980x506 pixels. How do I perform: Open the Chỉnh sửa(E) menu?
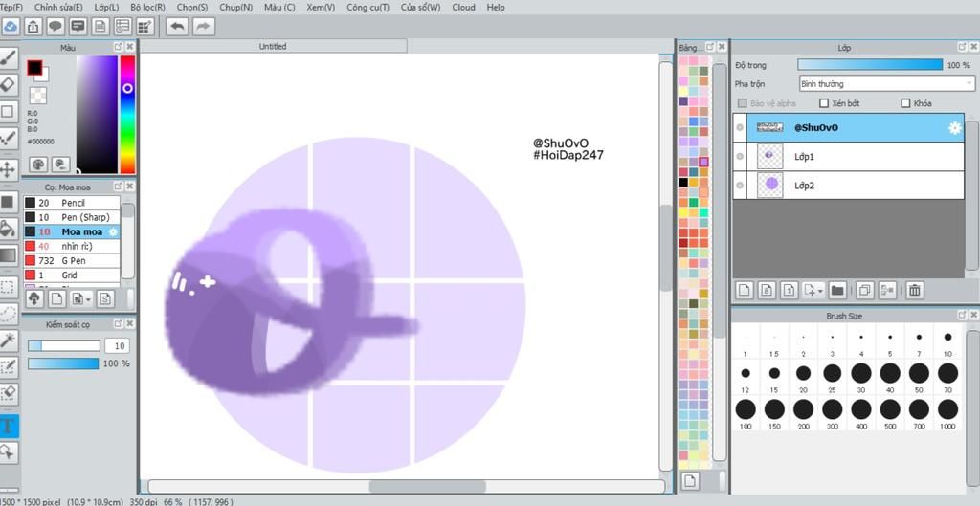click(58, 8)
